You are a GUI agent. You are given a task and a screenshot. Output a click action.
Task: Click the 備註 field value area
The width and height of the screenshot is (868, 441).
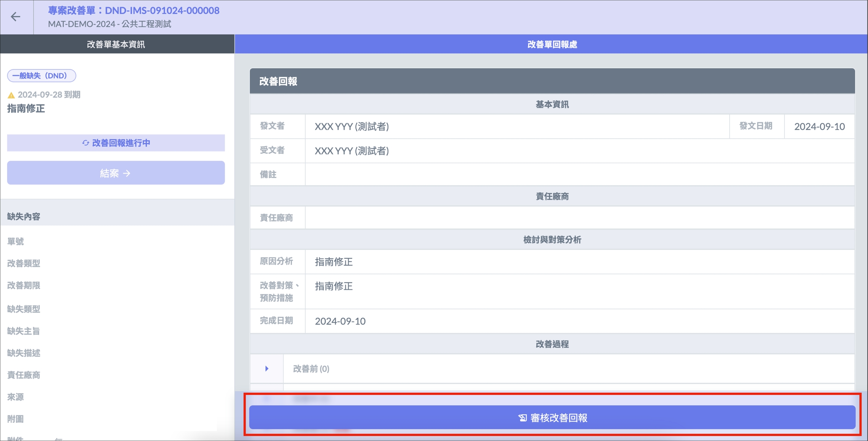579,175
